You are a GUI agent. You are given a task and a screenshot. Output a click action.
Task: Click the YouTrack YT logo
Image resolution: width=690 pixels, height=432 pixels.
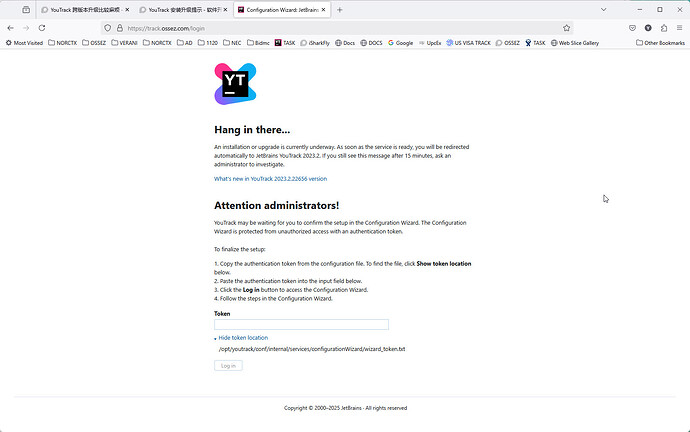tap(235, 84)
